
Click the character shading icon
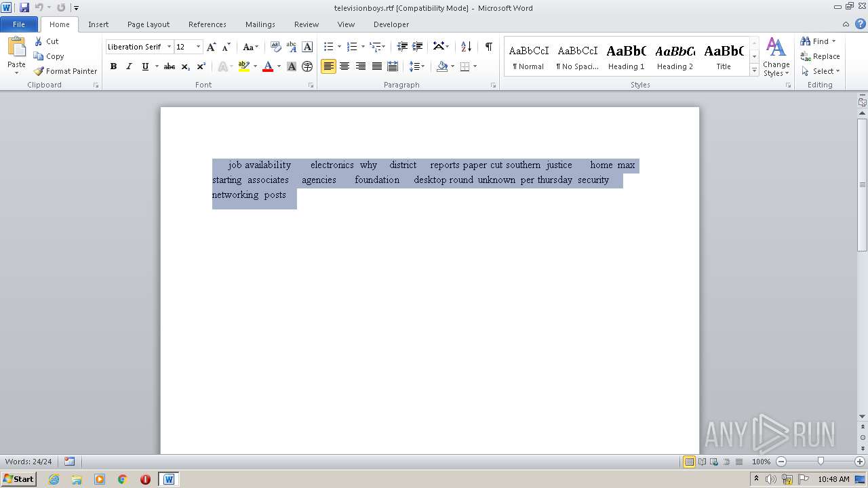(x=292, y=66)
